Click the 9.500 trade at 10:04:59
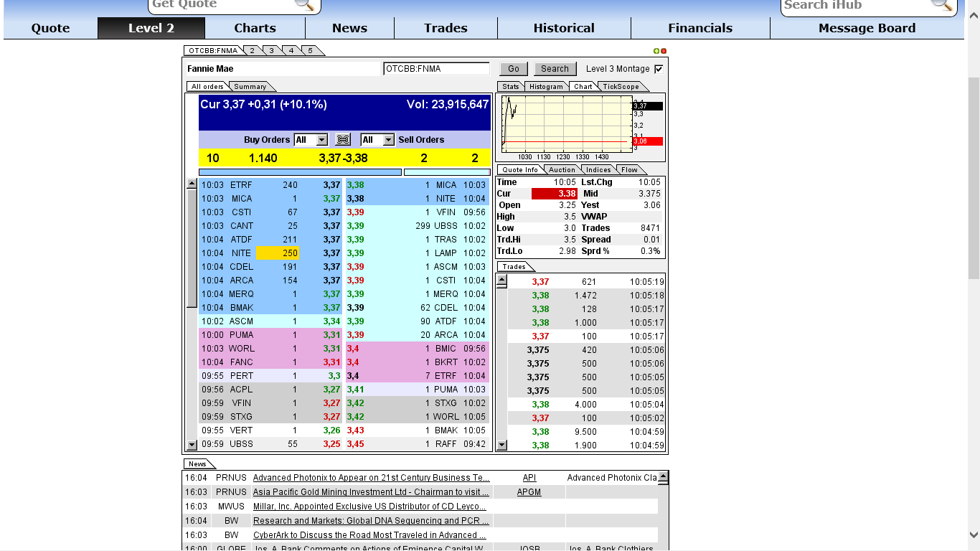The image size is (980, 551). pyautogui.click(x=585, y=432)
